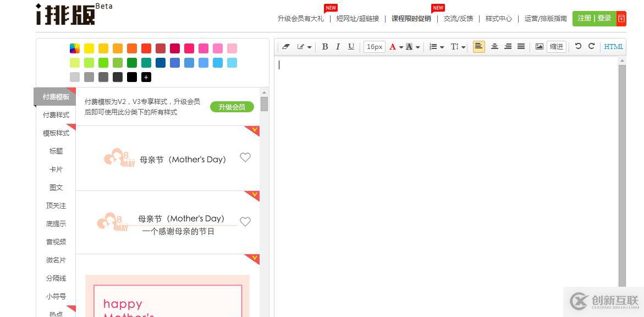Click the line height icon
This screenshot has width=644, height=317.
pyautogui.click(x=454, y=47)
